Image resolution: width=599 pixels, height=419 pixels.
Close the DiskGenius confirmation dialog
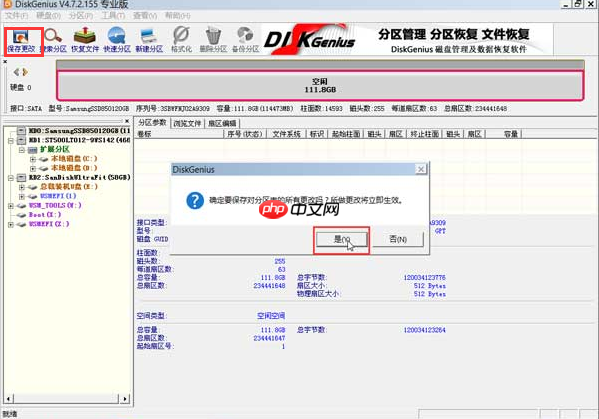pyautogui.click(x=421, y=169)
